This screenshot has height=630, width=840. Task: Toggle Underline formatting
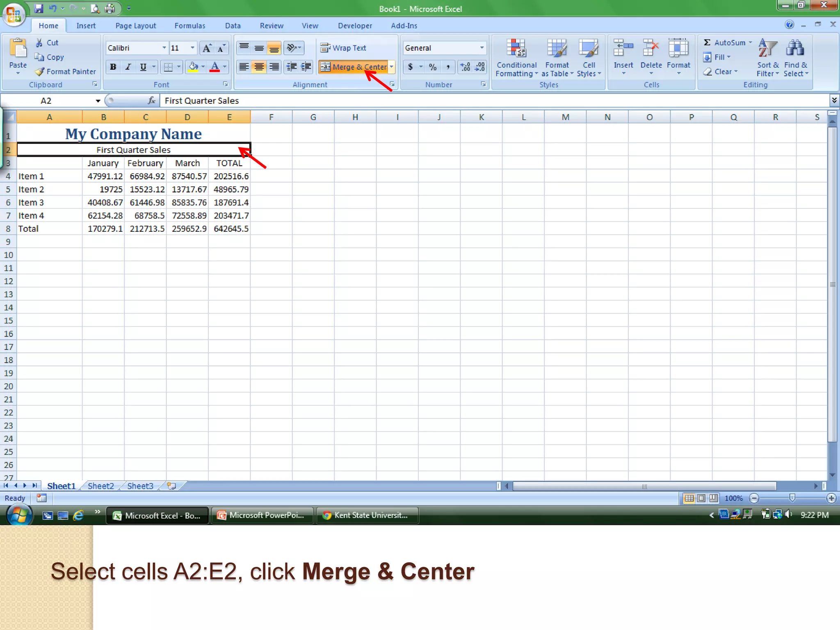click(x=143, y=67)
